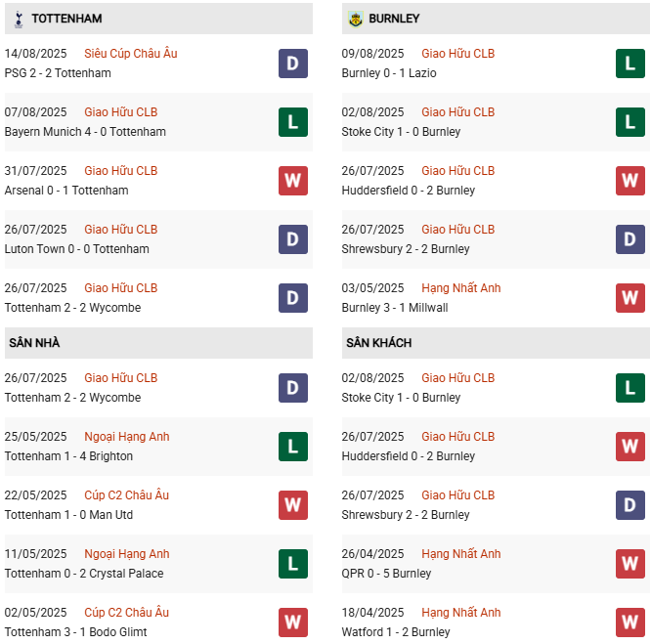This screenshot has width=651, height=644.
Task: Click the L badge for Bayern Munich 4 - 0 Tottenham
Action: pyautogui.click(x=293, y=122)
